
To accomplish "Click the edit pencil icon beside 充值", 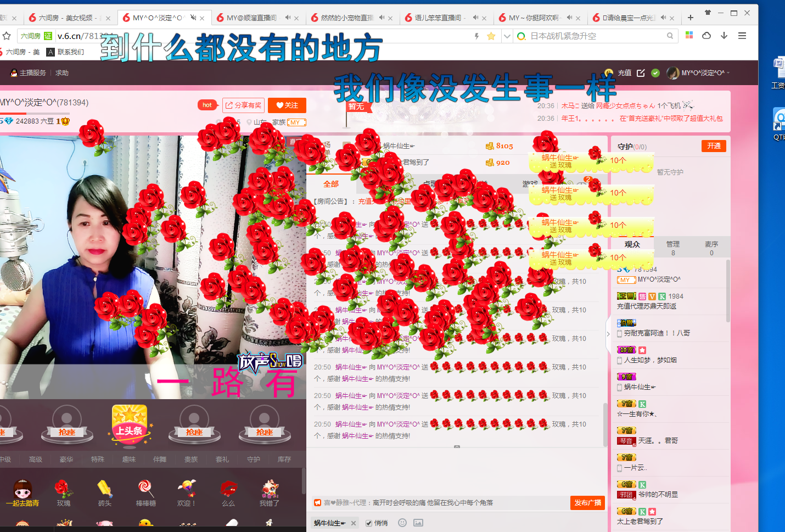I will click(x=641, y=72).
